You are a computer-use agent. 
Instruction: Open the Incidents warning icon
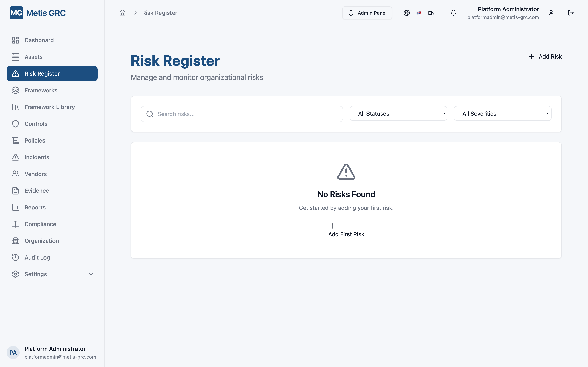16,157
